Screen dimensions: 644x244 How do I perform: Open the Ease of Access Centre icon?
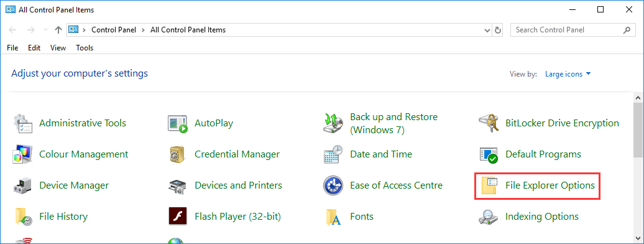click(x=333, y=185)
